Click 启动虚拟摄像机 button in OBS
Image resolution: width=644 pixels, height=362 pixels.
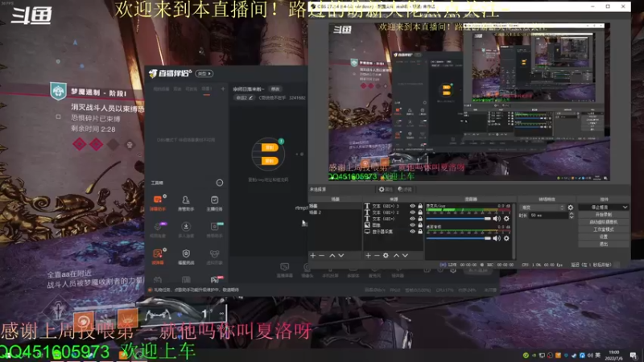click(603, 222)
